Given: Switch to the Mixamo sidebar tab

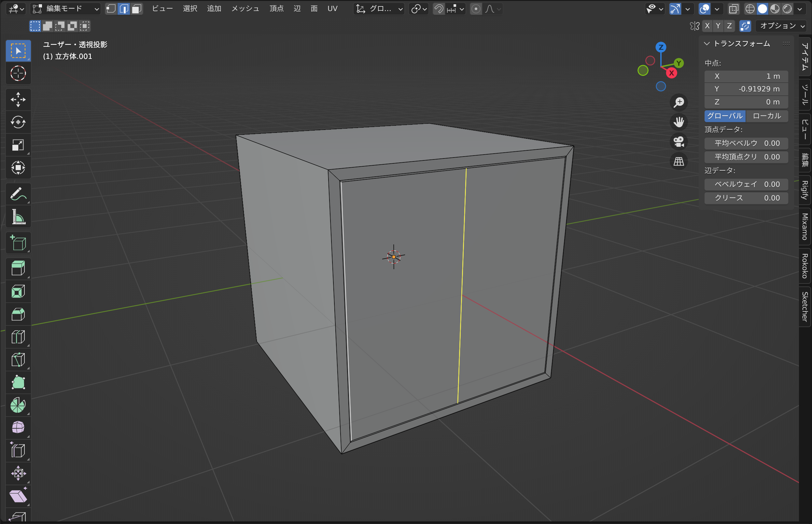Looking at the screenshot, I should (805, 226).
